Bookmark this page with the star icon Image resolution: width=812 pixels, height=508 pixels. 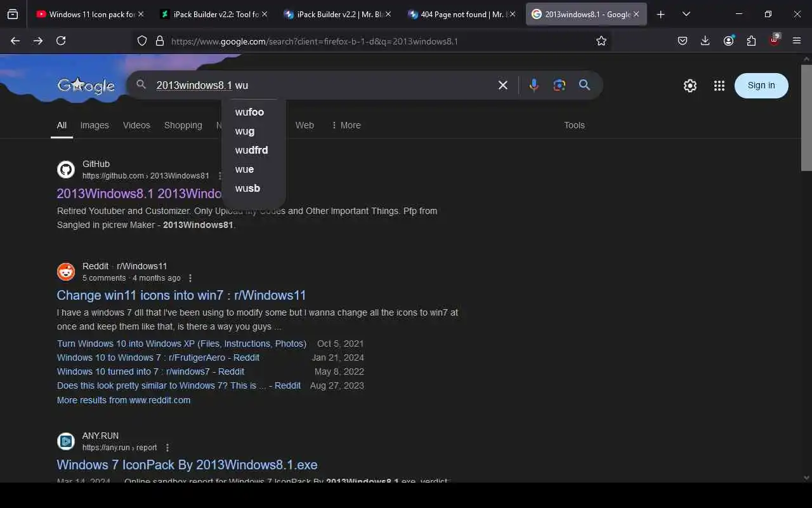coord(601,41)
